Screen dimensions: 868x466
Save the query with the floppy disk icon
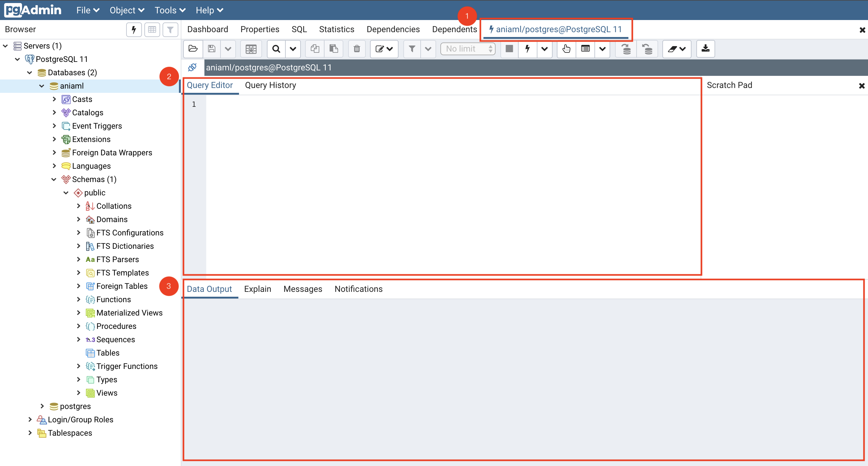[212, 49]
